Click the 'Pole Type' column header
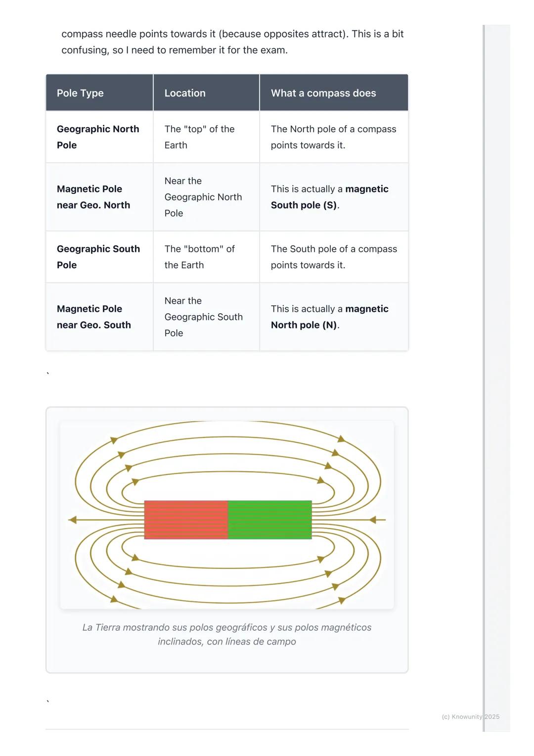 [x=80, y=93]
